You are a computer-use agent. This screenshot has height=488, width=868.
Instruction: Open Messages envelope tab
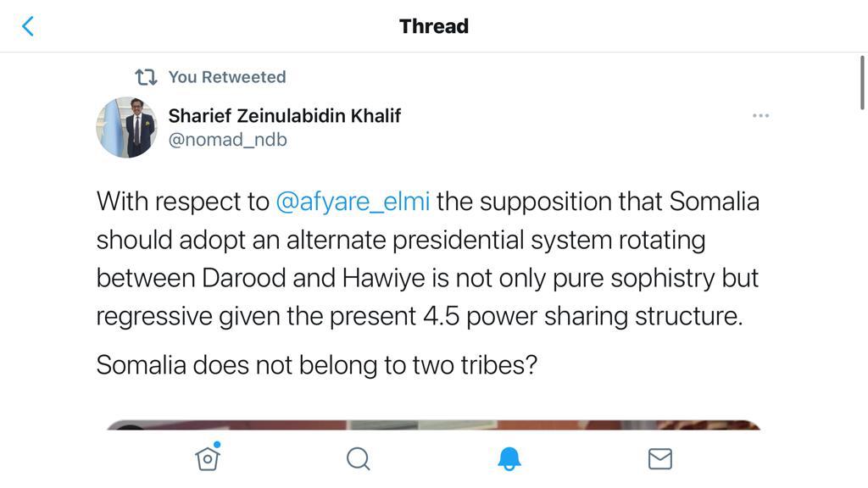[659, 458]
